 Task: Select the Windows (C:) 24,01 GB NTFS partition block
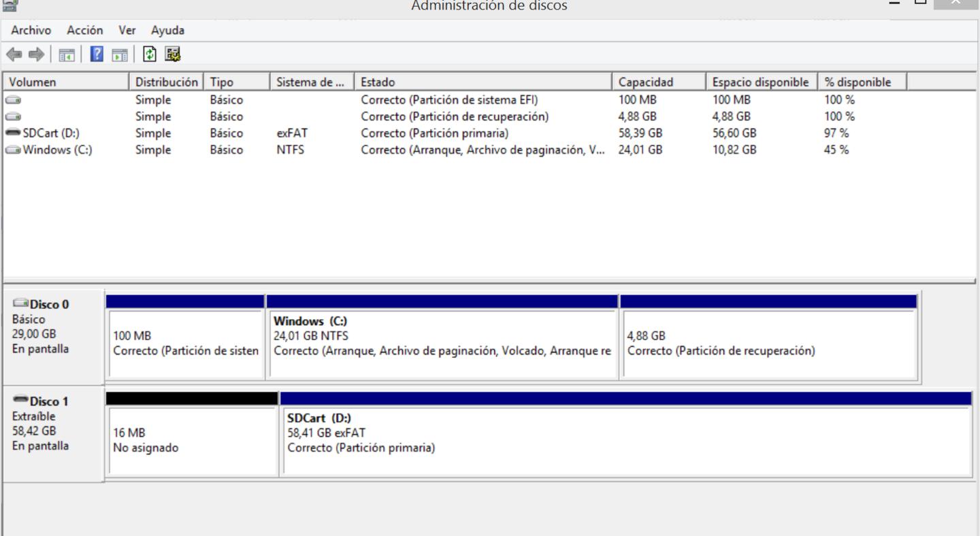(442, 344)
